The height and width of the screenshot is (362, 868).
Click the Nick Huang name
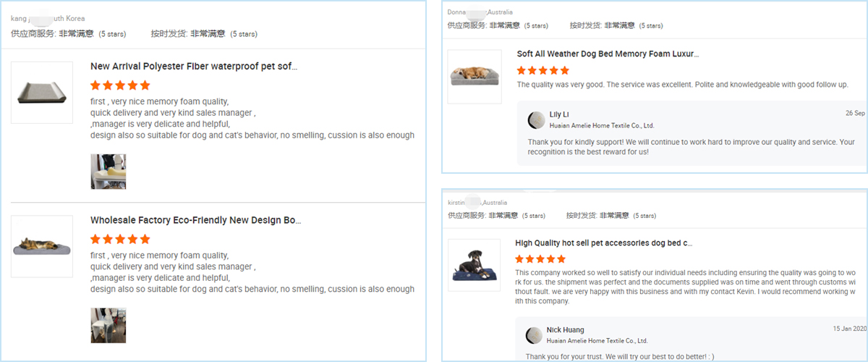(x=565, y=330)
